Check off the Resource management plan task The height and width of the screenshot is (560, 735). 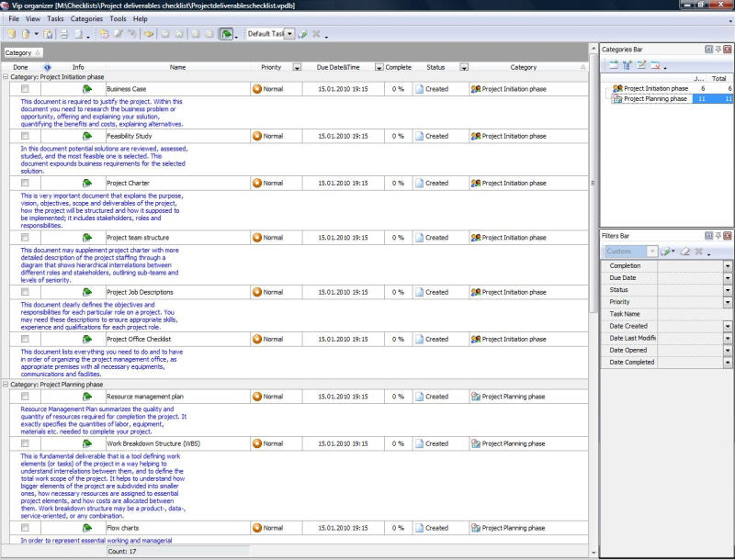coord(25,397)
